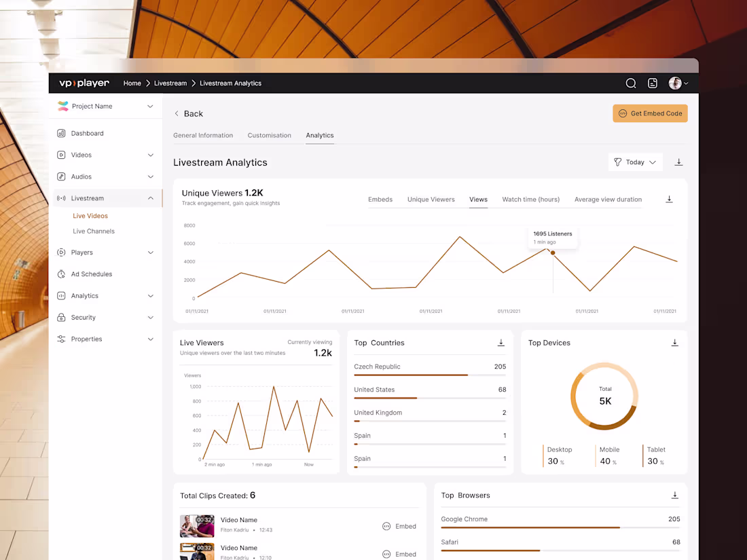The height and width of the screenshot is (560, 747).
Task: Open Ad Schedules from the sidebar
Action: [92, 274]
